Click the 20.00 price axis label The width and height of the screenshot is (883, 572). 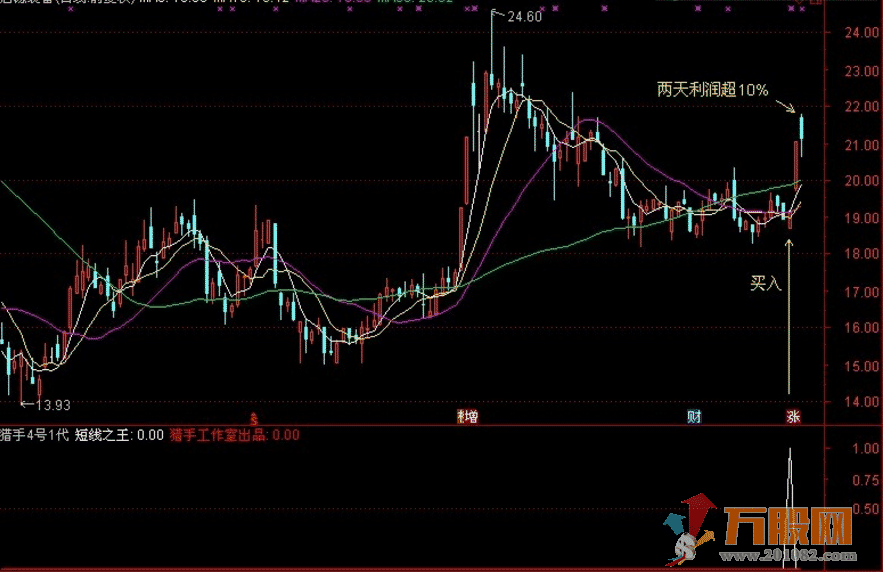(861, 180)
